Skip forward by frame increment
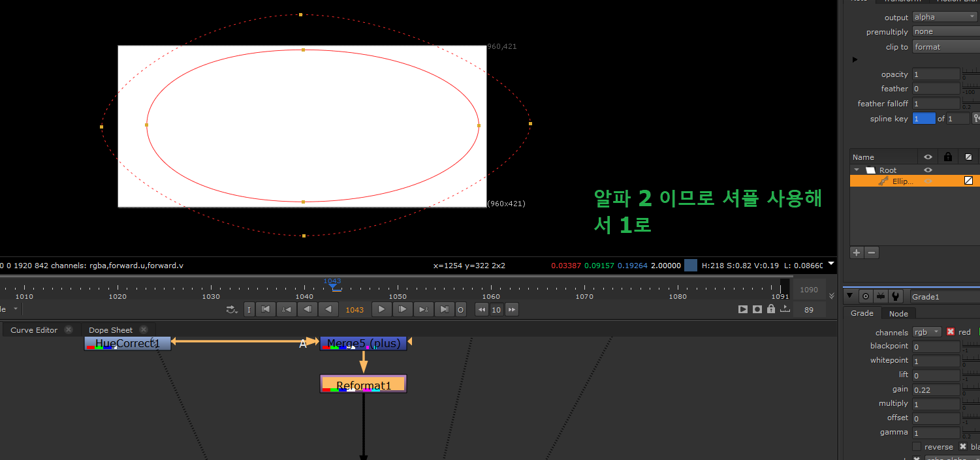980x460 pixels. click(x=513, y=309)
